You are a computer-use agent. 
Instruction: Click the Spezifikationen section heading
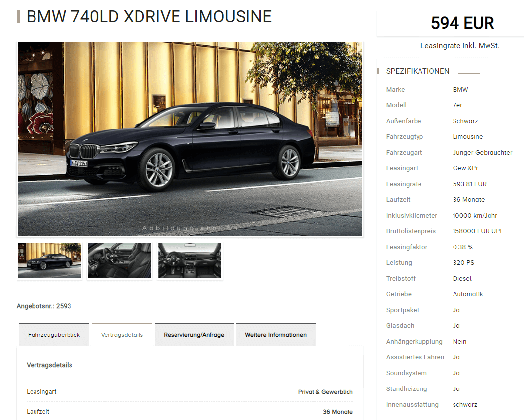(418, 71)
